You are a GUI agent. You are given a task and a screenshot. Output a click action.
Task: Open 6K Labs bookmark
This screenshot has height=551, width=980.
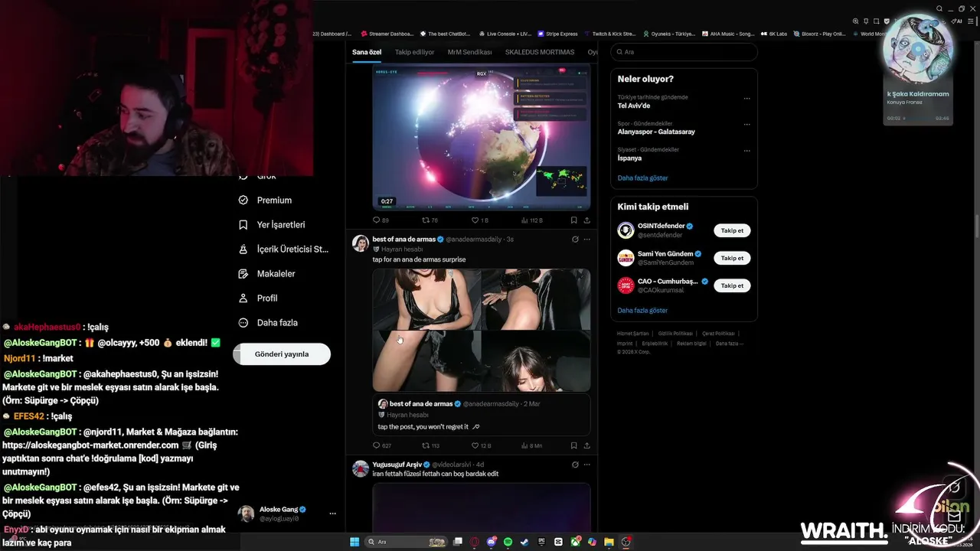[774, 34]
